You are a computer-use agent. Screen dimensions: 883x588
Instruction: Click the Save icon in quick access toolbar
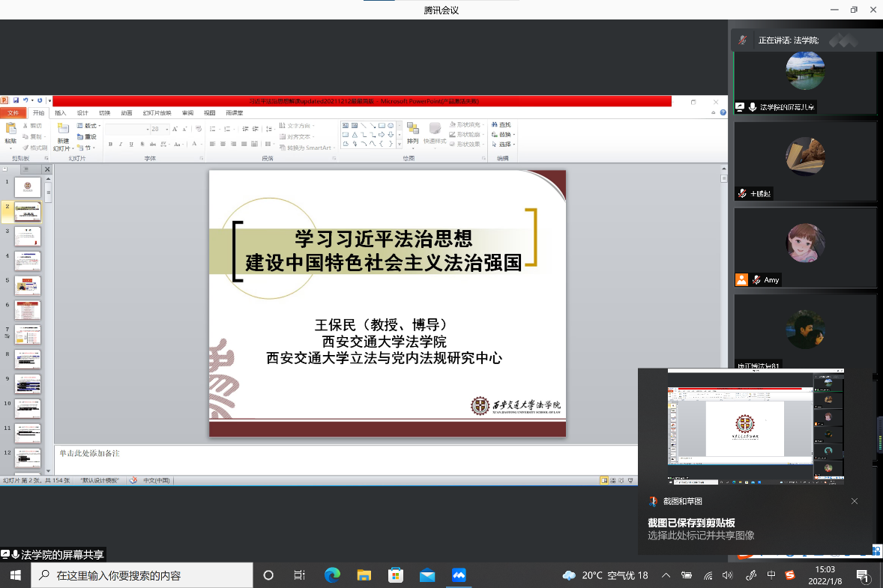coord(15,100)
